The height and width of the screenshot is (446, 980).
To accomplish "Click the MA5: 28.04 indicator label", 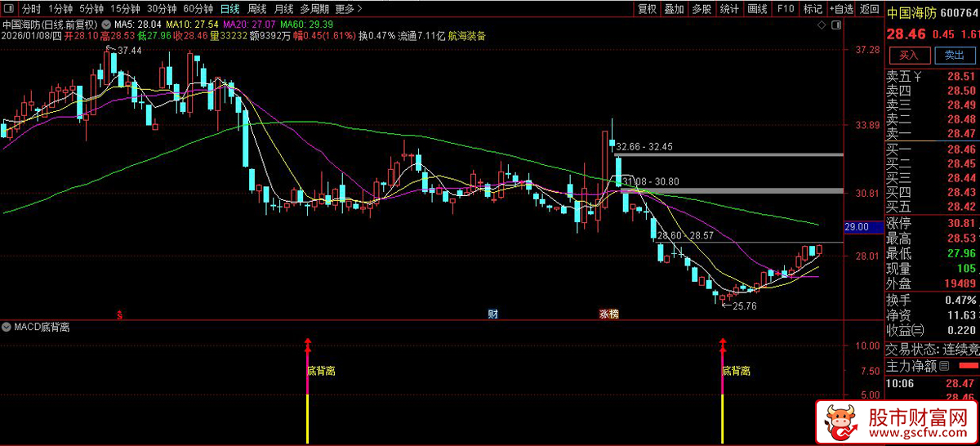I will click(138, 25).
